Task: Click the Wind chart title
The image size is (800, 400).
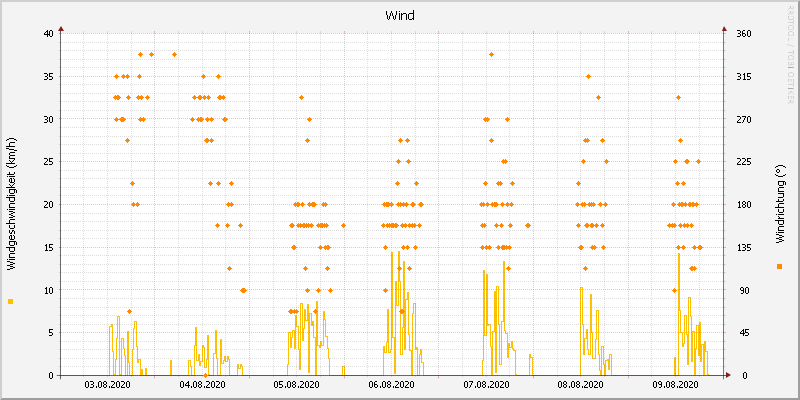Action: click(399, 16)
